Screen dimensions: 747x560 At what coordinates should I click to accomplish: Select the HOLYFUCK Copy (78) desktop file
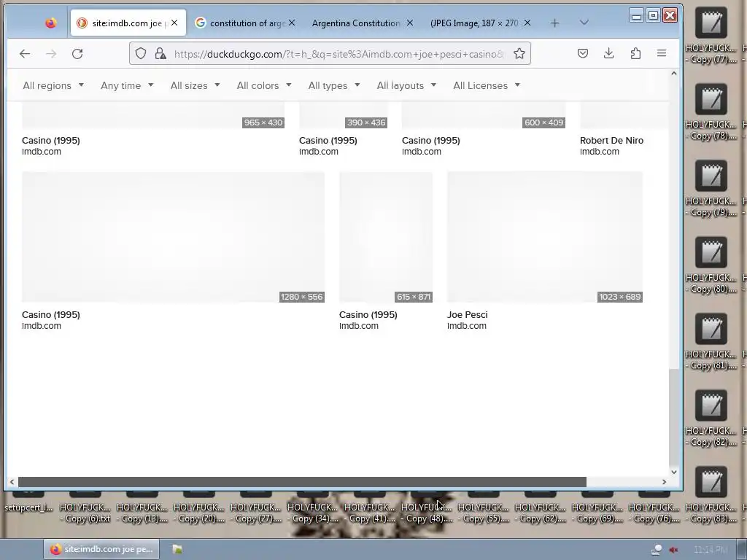tap(711, 112)
